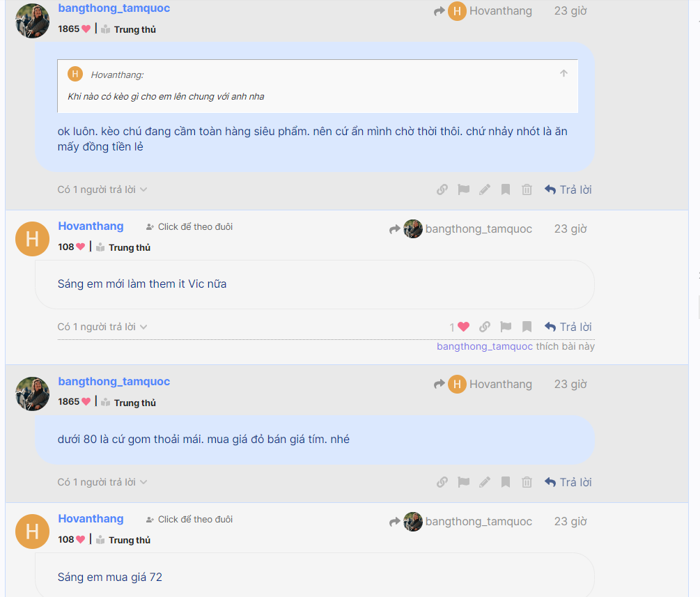Expand replies under the "dưới 80" post
Image resolution: width=700 pixels, height=597 pixels.
pyautogui.click(x=102, y=482)
